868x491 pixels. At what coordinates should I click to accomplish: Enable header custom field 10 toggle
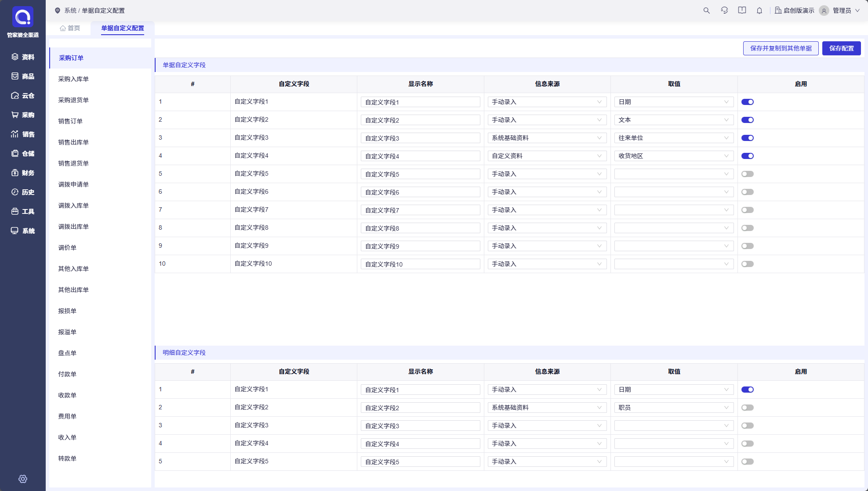pos(748,264)
